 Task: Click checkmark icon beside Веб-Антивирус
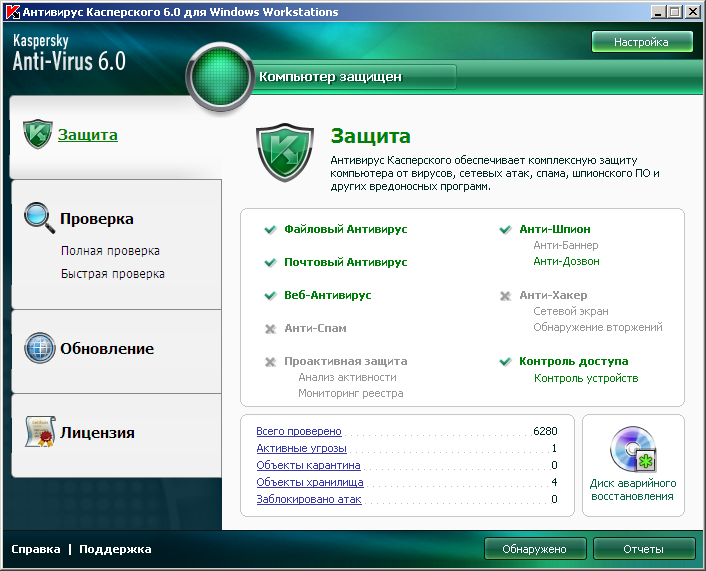tap(270, 295)
